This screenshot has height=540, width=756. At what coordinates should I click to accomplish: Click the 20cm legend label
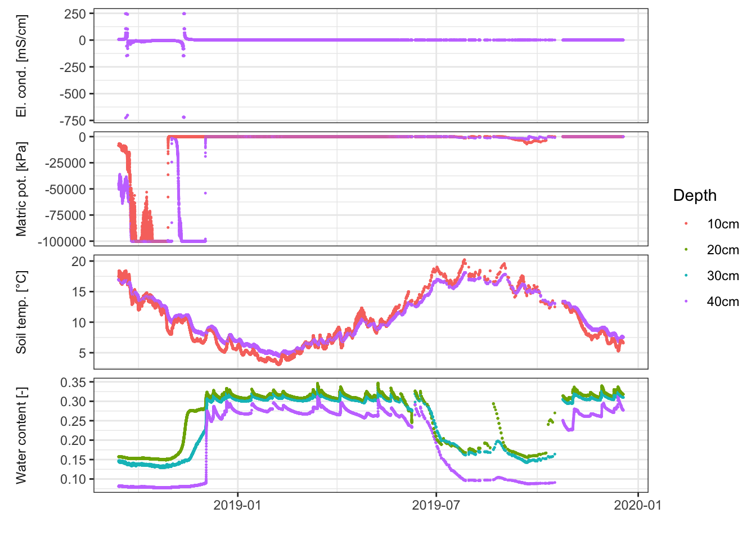tap(723, 250)
